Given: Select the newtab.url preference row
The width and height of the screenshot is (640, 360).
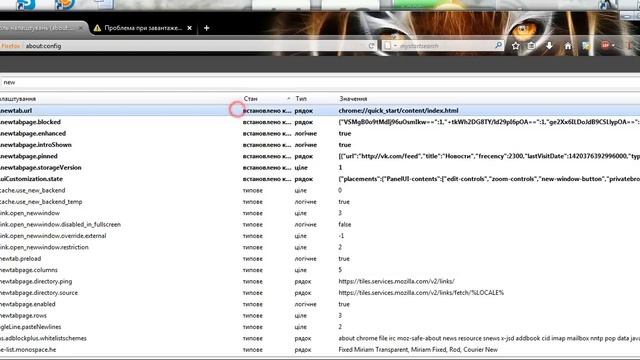Looking at the screenshot, I should (320, 111).
